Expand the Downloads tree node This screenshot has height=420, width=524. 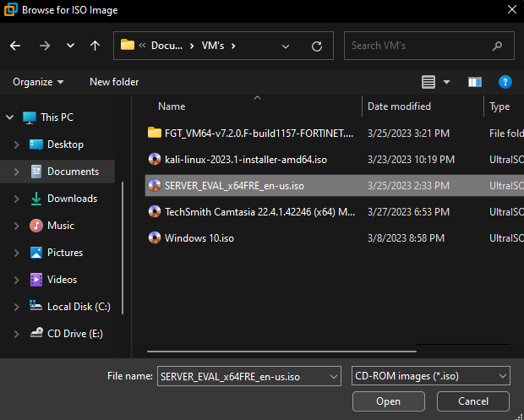point(16,199)
